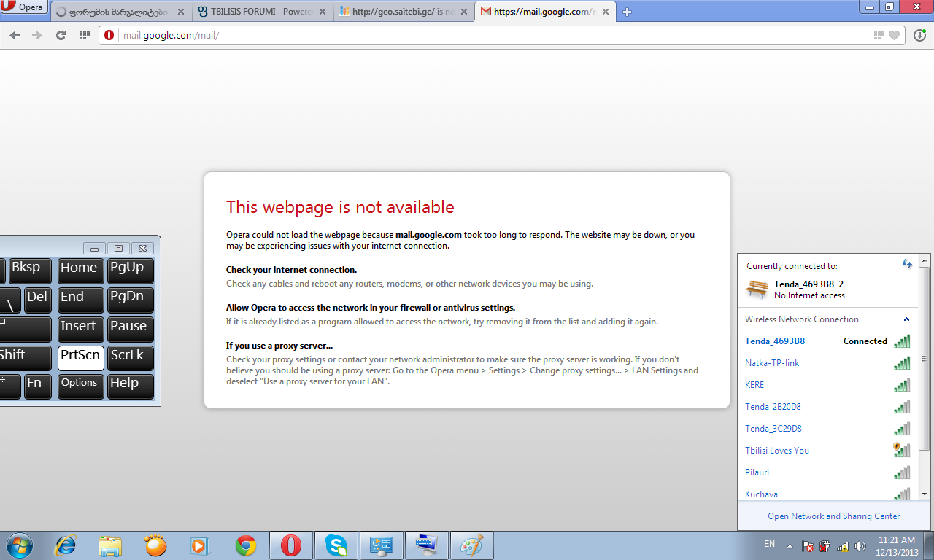Switch to the geo.saitebi.ge tab
Viewport: 934px width, 560px height.
(x=404, y=12)
